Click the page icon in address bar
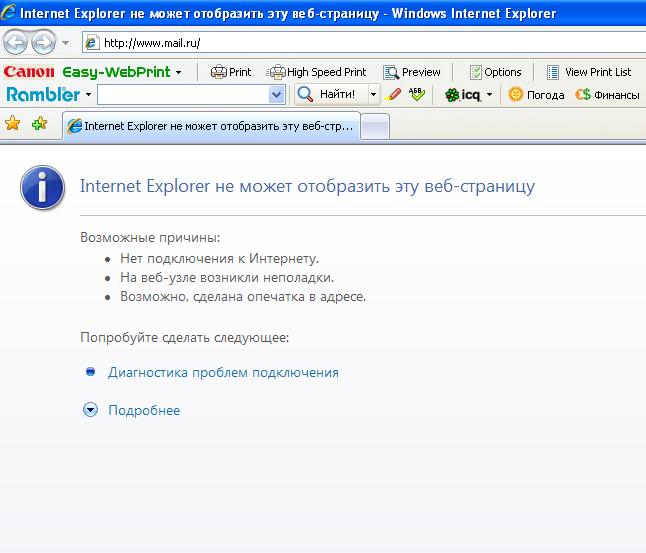The width and height of the screenshot is (646, 553). point(92,42)
